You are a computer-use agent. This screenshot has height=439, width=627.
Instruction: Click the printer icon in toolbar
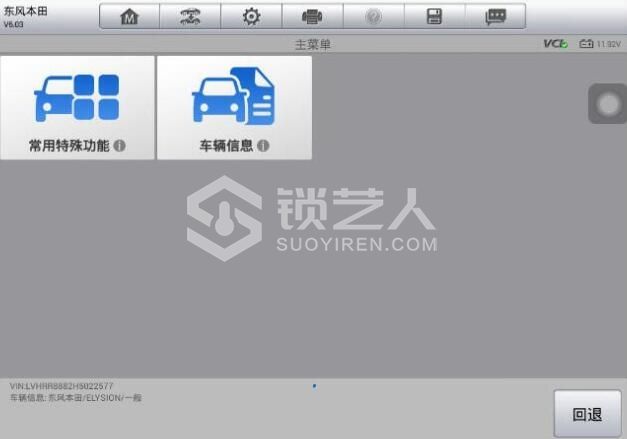(x=312, y=16)
